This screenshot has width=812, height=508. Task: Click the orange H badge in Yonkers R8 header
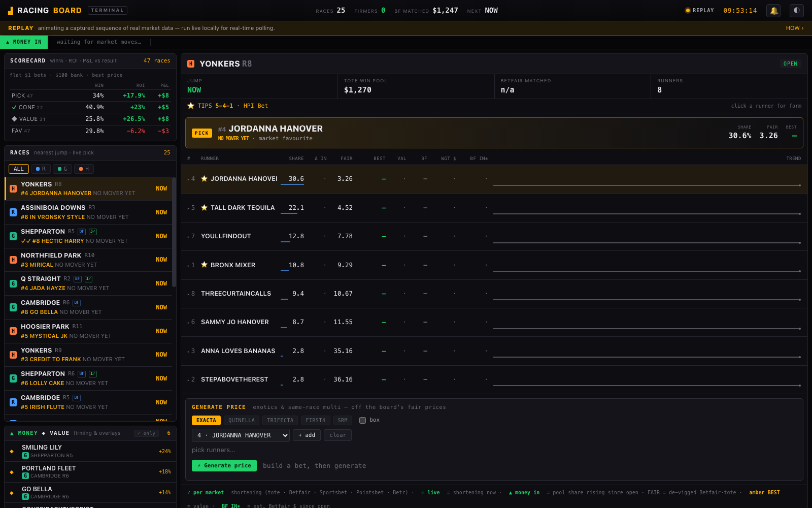[191, 64]
